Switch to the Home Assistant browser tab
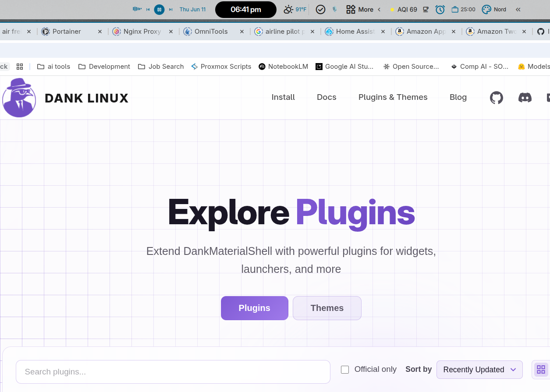The width and height of the screenshot is (550, 392). coord(356,32)
